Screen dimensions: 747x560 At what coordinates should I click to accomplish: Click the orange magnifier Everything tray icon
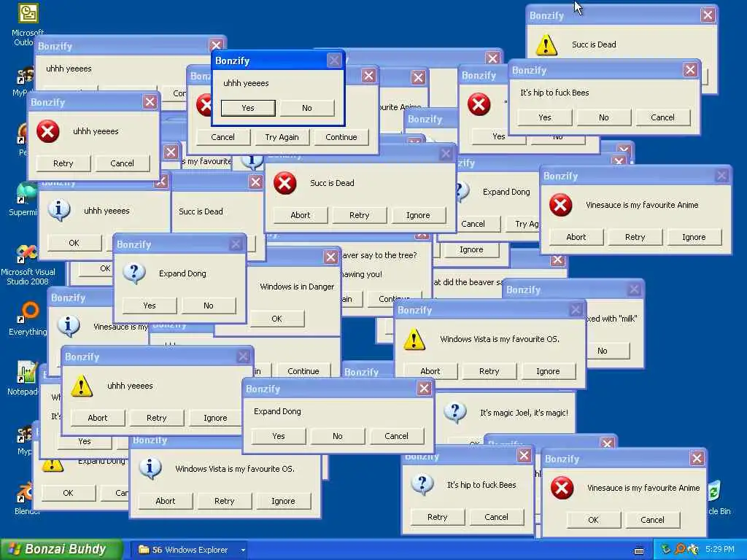[680, 550]
